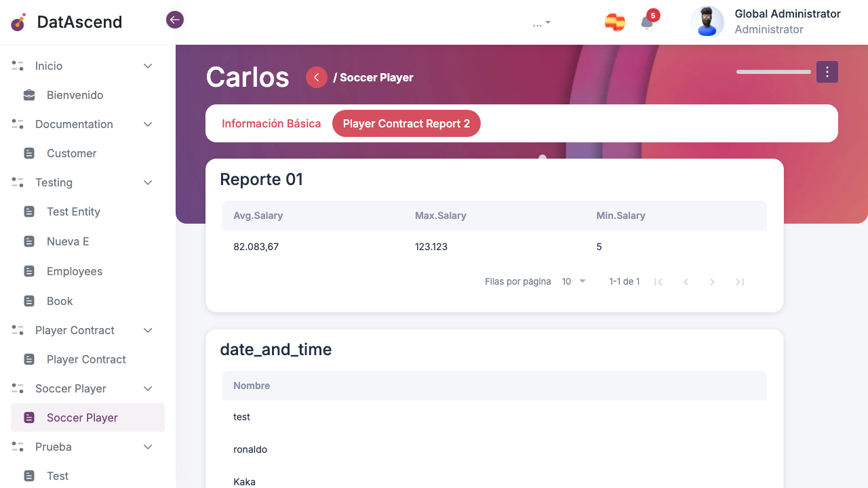
Task: Collapse the Inicio section chevron
Action: [148, 66]
